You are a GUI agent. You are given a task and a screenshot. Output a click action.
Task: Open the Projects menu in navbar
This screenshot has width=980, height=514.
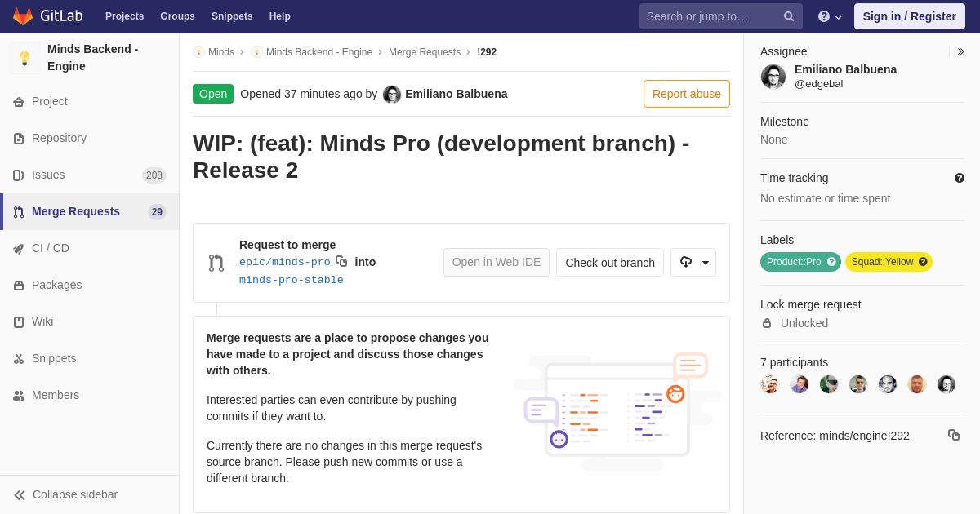pyautogui.click(x=124, y=16)
